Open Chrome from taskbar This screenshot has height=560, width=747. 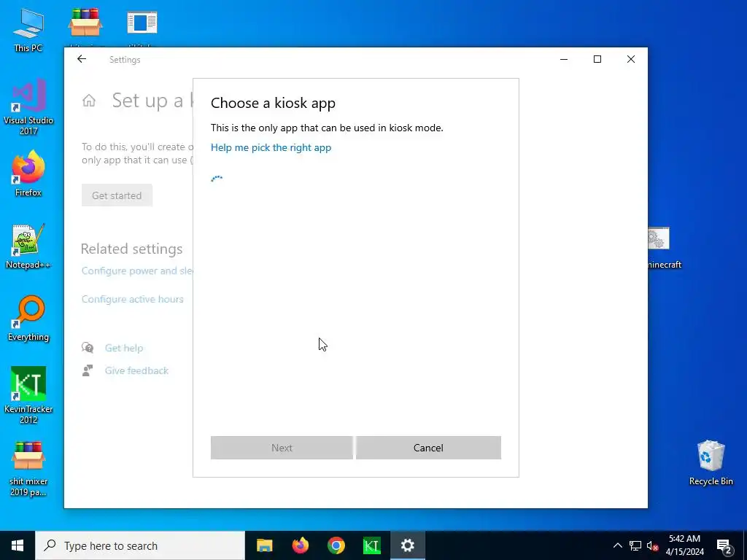(x=336, y=545)
